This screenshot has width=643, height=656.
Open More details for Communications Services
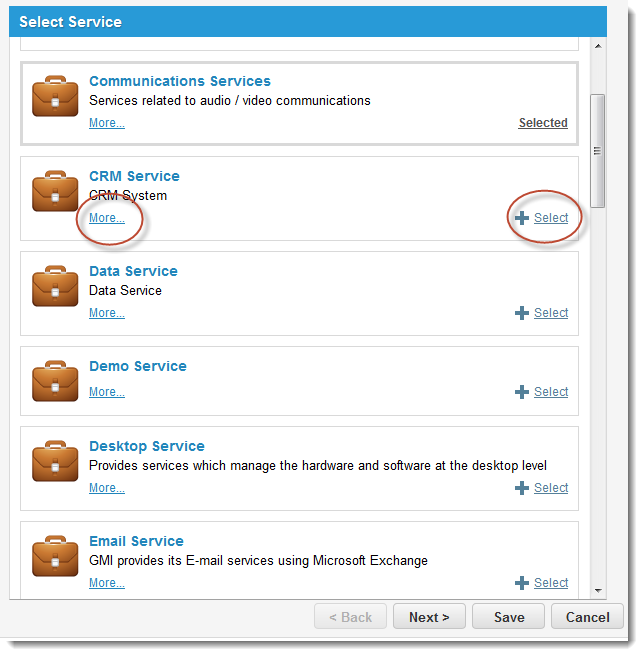coord(107,123)
